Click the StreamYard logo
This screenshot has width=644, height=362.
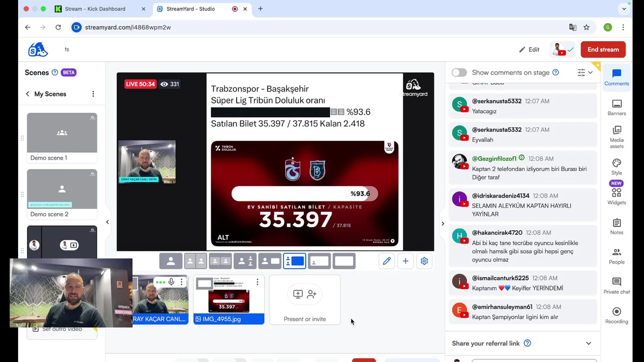point(38,49)
